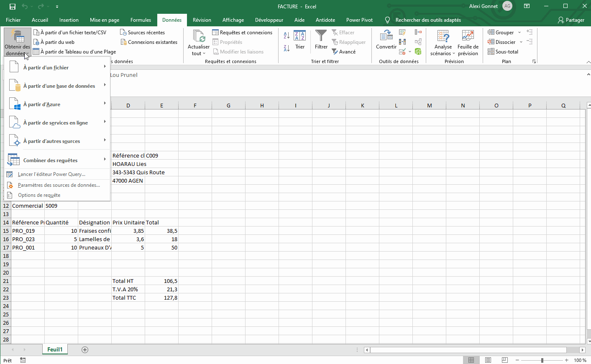
Task: Click the Remove Duplicates icon
Action: point(402,42)
